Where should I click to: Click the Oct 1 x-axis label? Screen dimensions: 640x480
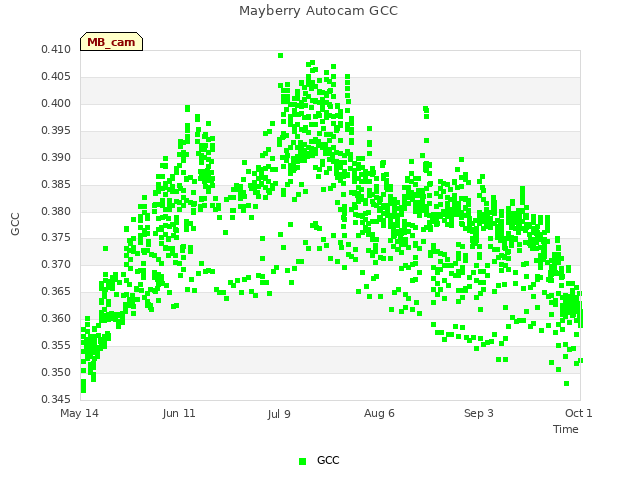pyautogui.click(x=578, y=413)
